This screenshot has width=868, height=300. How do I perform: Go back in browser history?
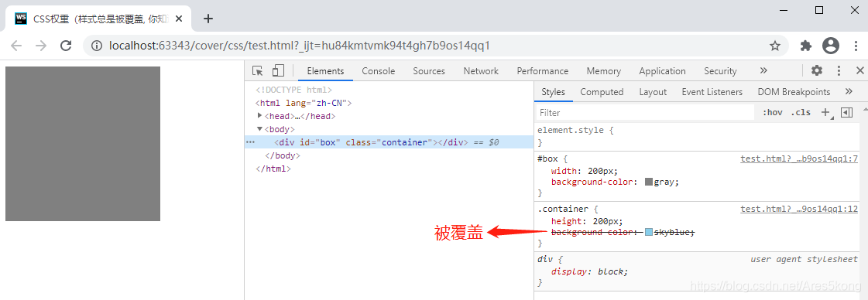(16, 46)
